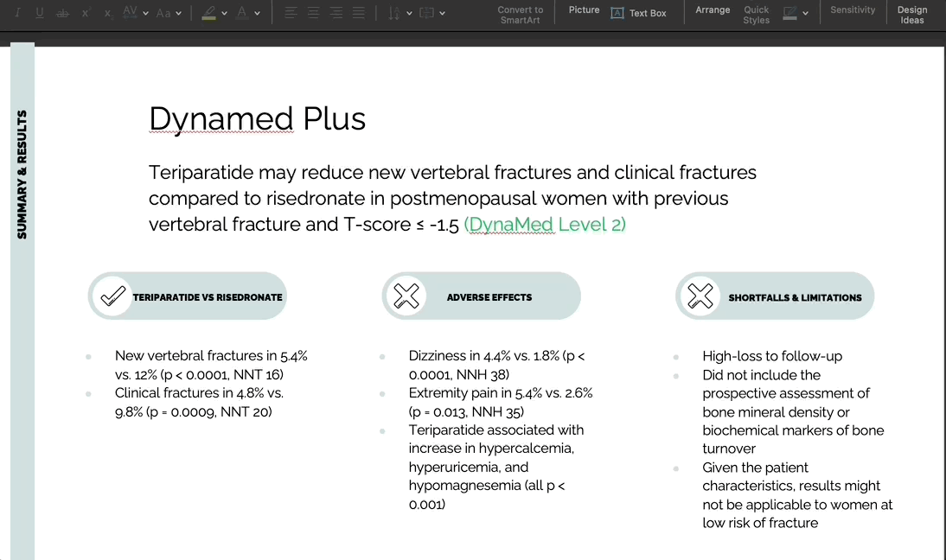Open font color dropdown arrow

point(258,13)
